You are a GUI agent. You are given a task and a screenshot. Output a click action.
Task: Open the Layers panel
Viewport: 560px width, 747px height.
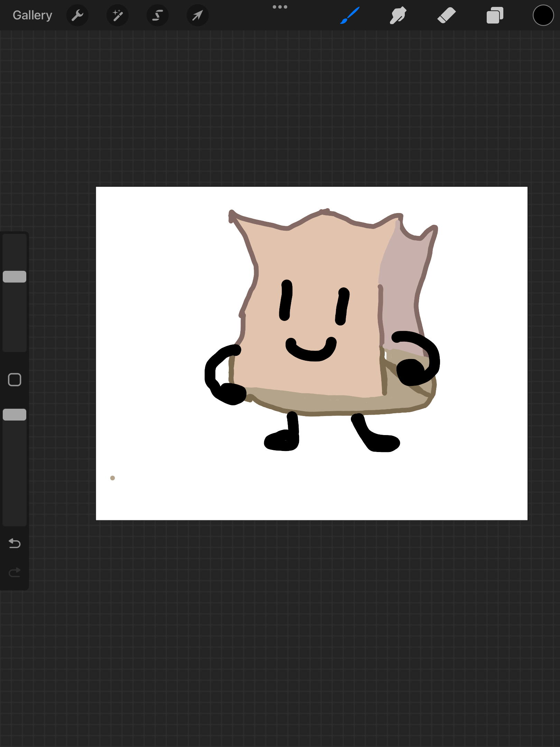point(495,15)
